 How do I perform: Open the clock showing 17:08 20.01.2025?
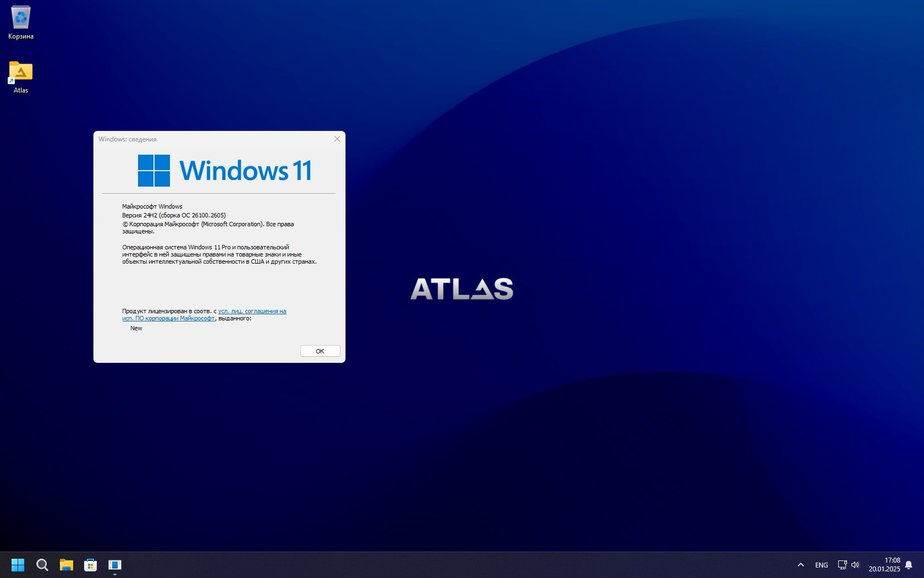(x=884, y=565)
